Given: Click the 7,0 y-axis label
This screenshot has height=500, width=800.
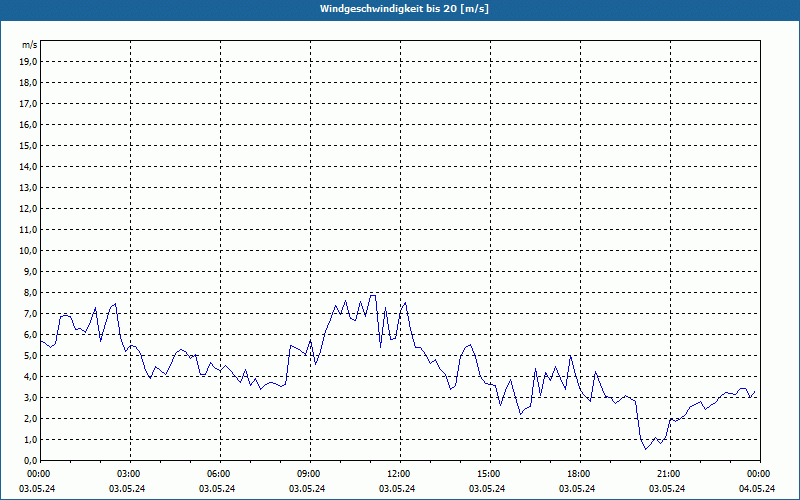Looking at the screenshot, I should 30,313.
